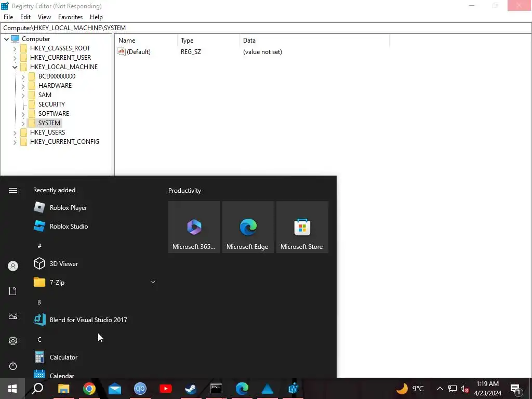
Task: Expand the HKEY_CURRENT_CONFIG key
Action: tap(15, 142)
